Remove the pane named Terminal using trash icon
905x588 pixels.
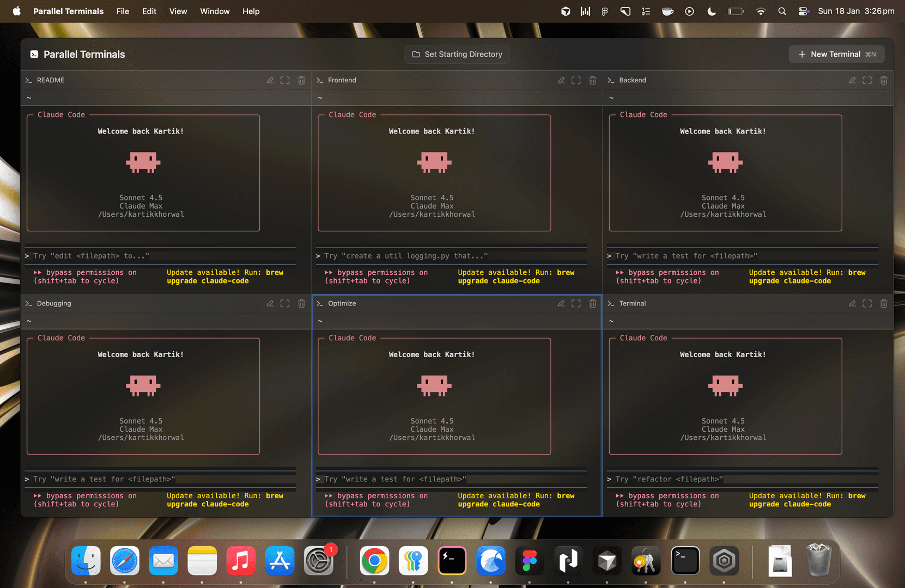883,304
